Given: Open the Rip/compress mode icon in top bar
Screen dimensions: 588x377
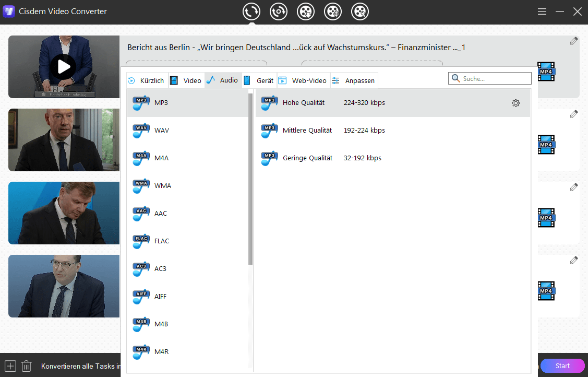Looking at the screenshot, I should pos(279,11).
